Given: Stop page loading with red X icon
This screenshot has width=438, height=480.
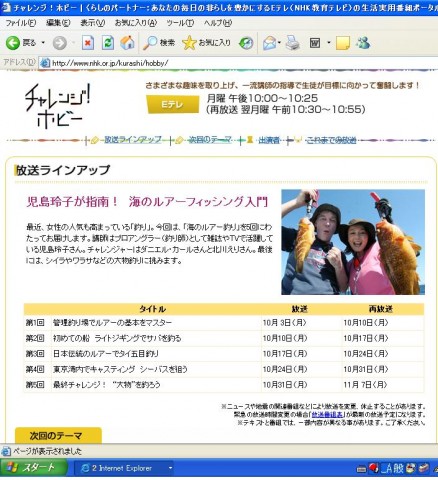Looking at the screenshot, I should pos(88,43).
